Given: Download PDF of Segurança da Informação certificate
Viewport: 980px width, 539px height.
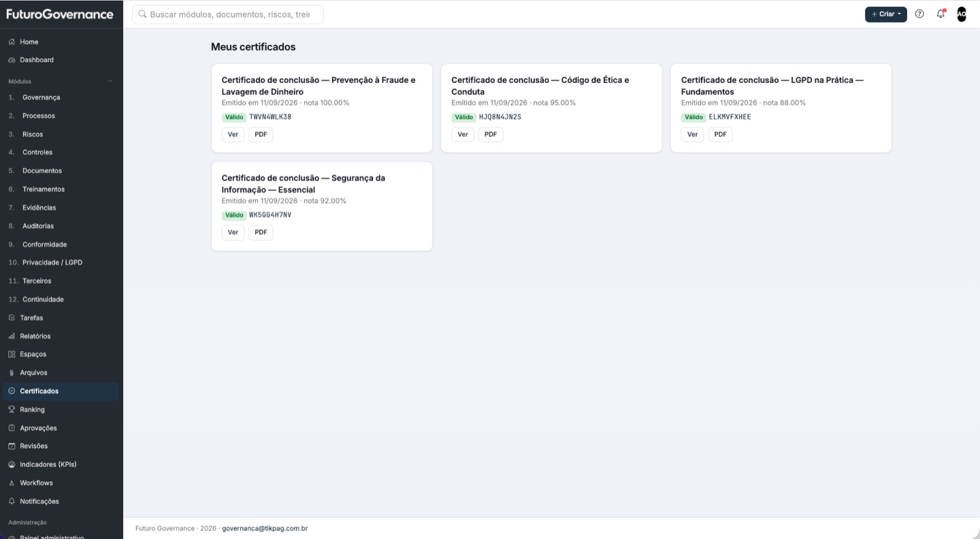Looking at the screenshot, I should pos(261,233).
